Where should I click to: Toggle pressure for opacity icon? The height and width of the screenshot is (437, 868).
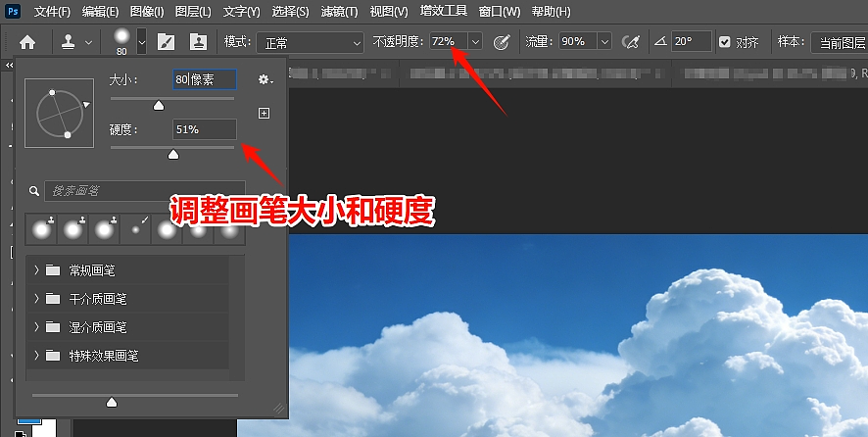coord(502,42)
